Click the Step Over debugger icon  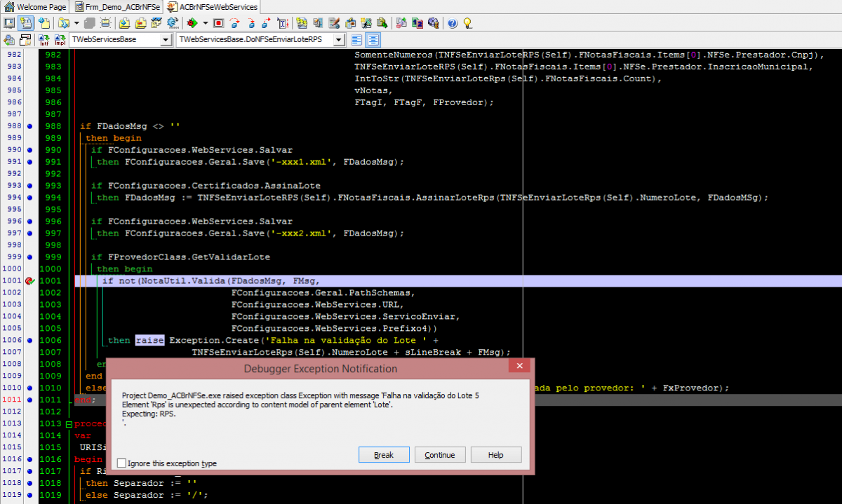[235, 23]
